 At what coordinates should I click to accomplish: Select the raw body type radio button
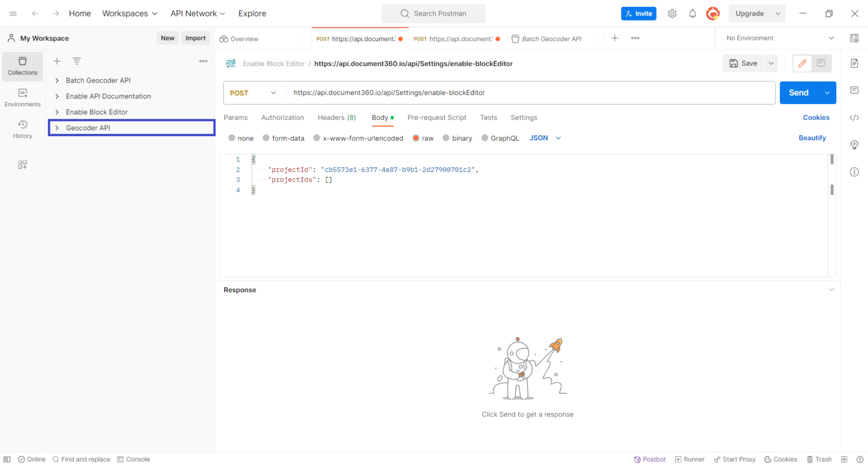coord(416,137)
